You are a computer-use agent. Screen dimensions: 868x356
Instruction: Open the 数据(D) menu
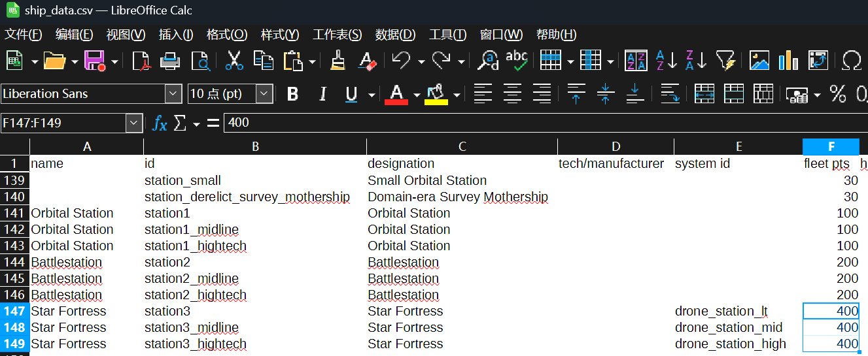[395, 35]
